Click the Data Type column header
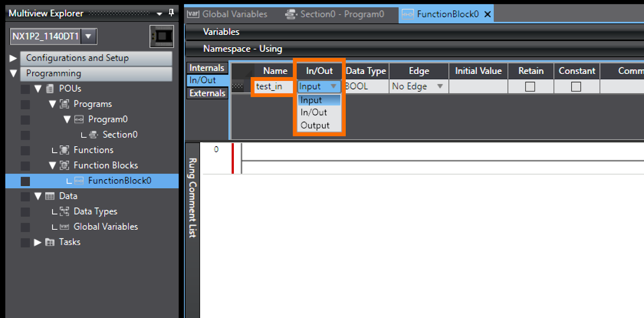Screen dimensions: 644x318 365,71
